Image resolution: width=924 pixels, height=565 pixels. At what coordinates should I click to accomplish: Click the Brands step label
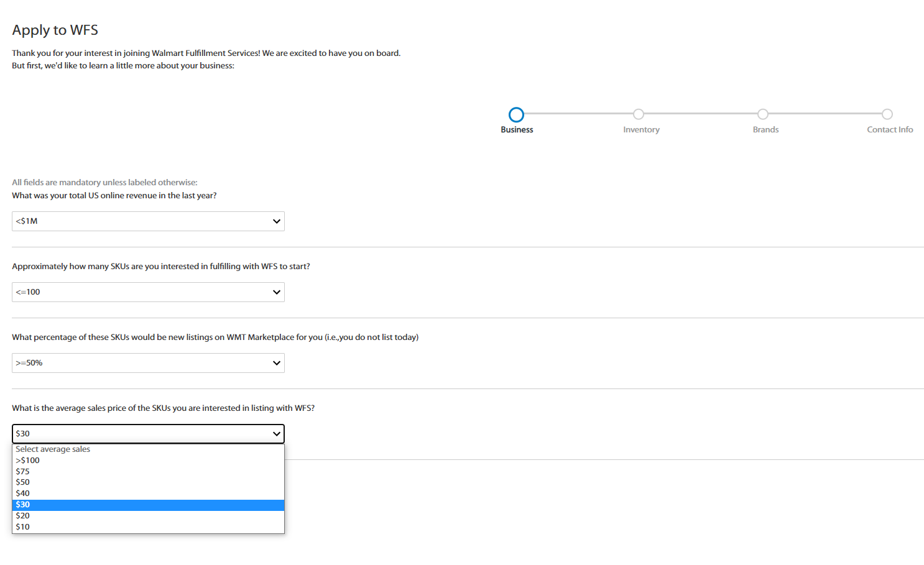pyautogui.click(x=765, y=130)
